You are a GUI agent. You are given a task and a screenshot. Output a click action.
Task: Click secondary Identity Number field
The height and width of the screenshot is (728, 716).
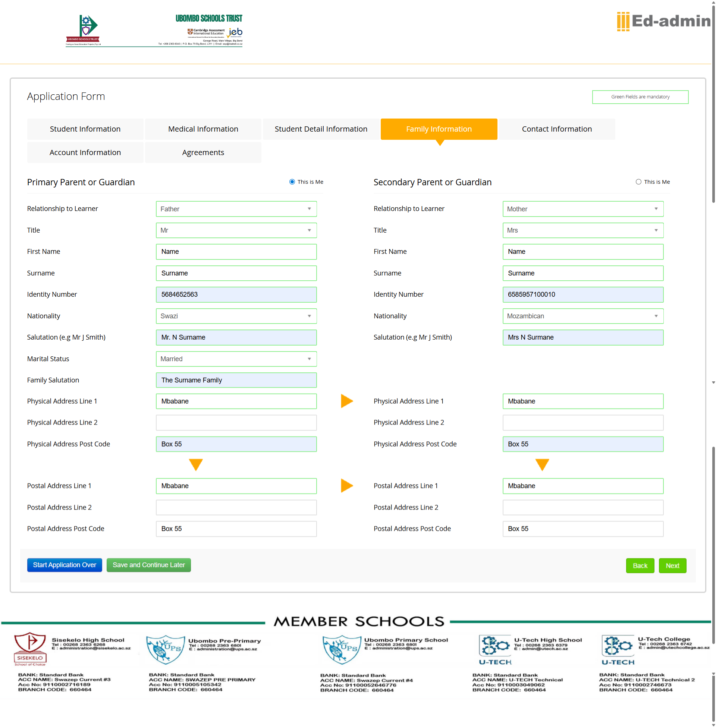pos(583,294)
